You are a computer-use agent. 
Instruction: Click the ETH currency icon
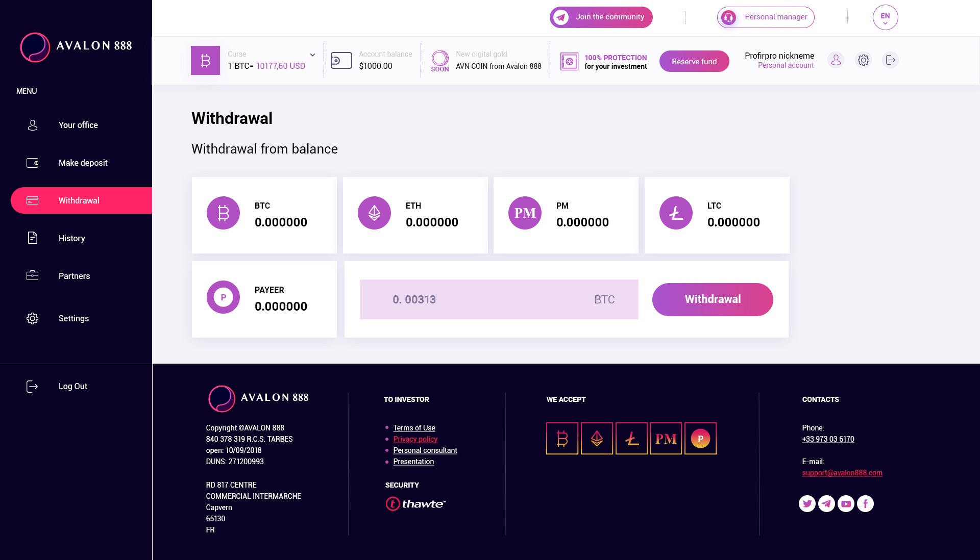pyautogui.click(x=374, y=213)
